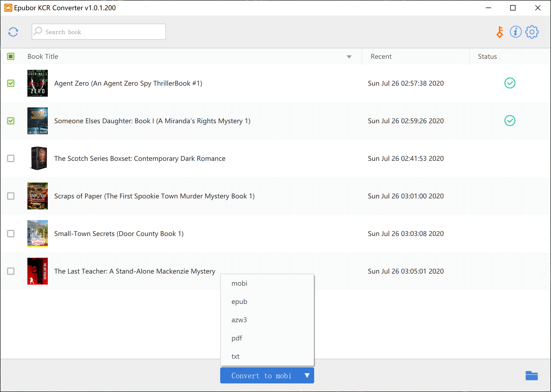Click the azw3 format option in dropdown
The width and height of the screenshot is (551, 392).
point(238,320)
